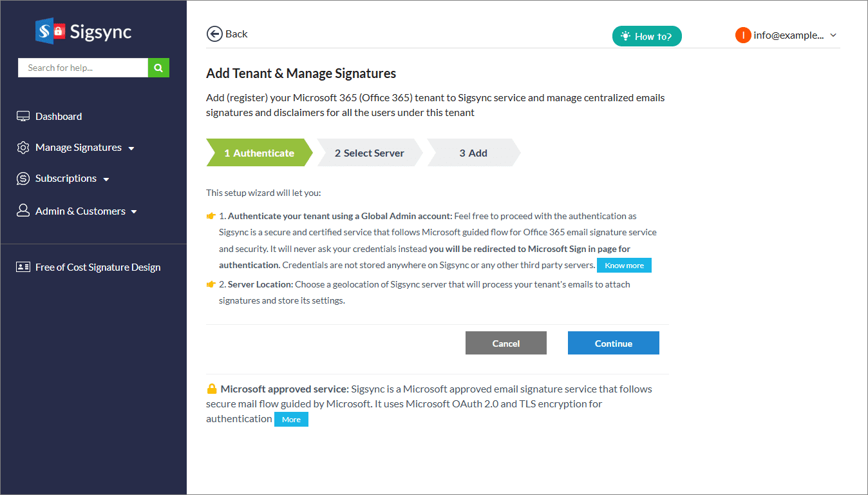Click the Admin & Customers person icon

pos(23,211)
